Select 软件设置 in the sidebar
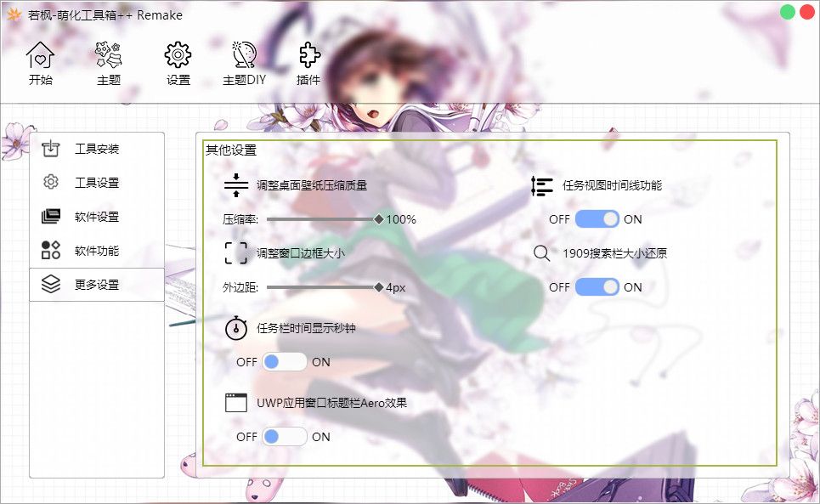 click(97, 217)
